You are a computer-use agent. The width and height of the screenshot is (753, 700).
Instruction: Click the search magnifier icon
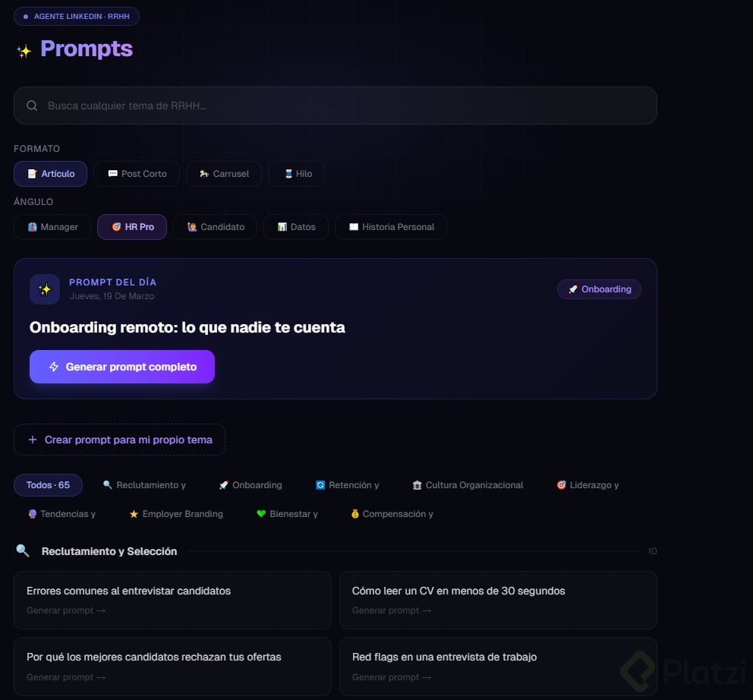32,106
